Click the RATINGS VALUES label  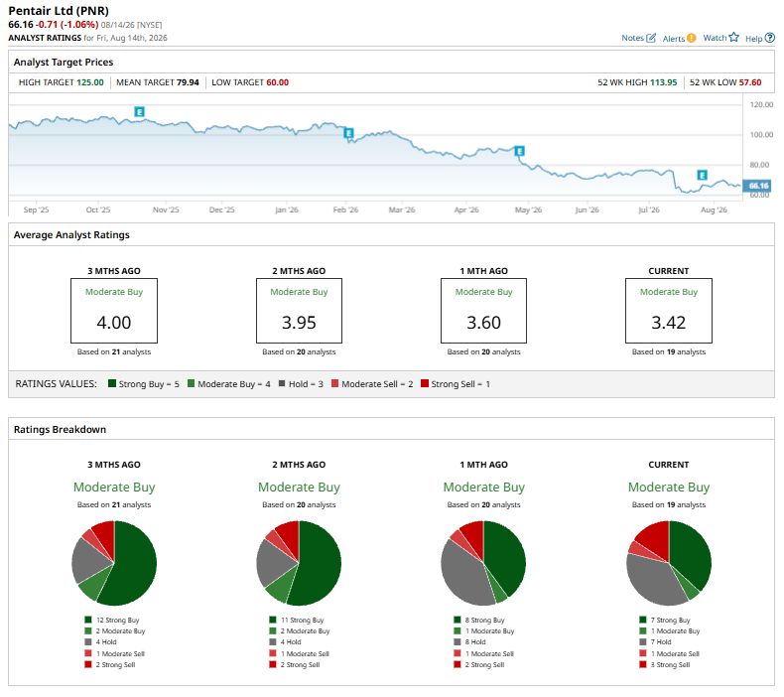[x=56, y=384]
